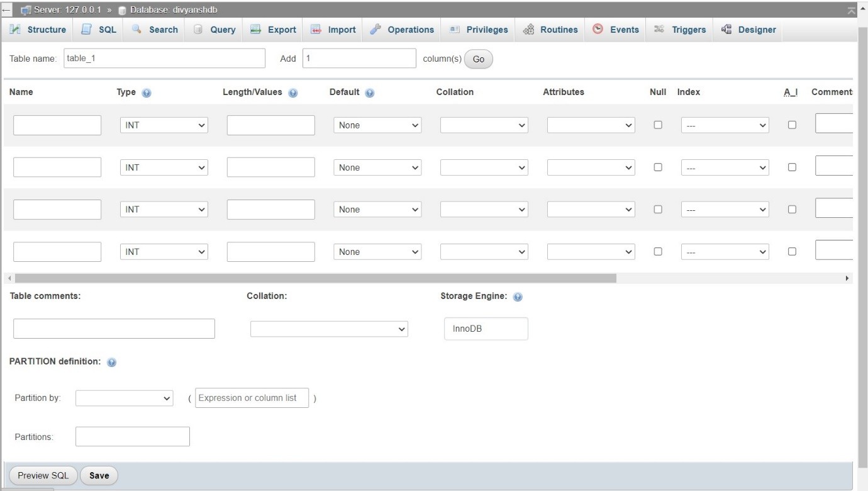Viewport: 868px width, 491px height.
Task: Open the Index dropdown in the third row
Action: 725,210
